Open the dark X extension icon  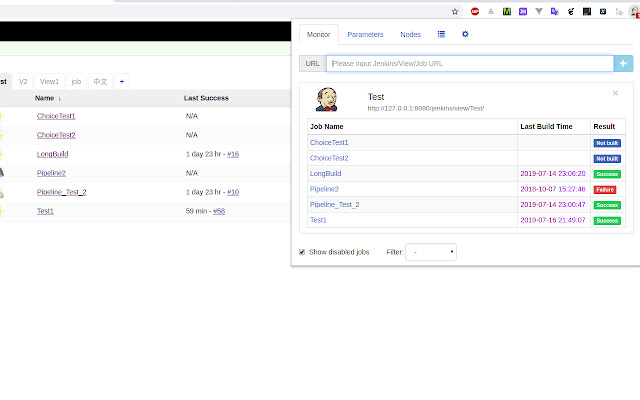(x=603, y=12)
